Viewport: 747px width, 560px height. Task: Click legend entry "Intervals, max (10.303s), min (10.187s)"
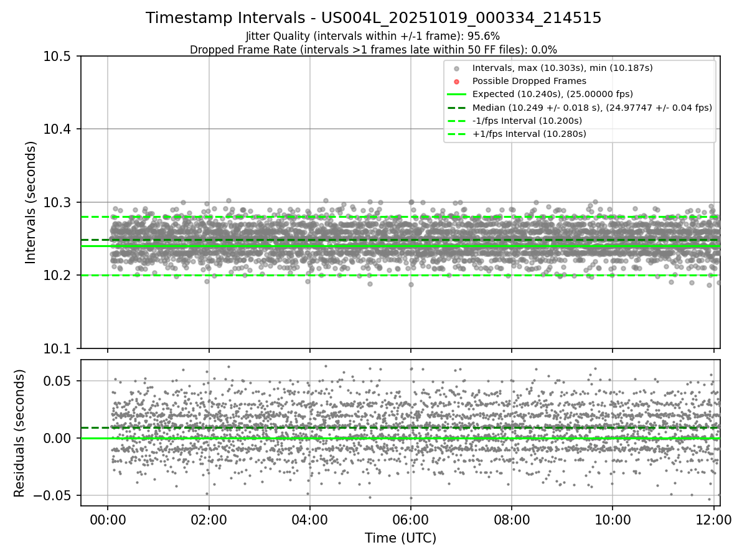pyautogui.click(x=562, y=68)
